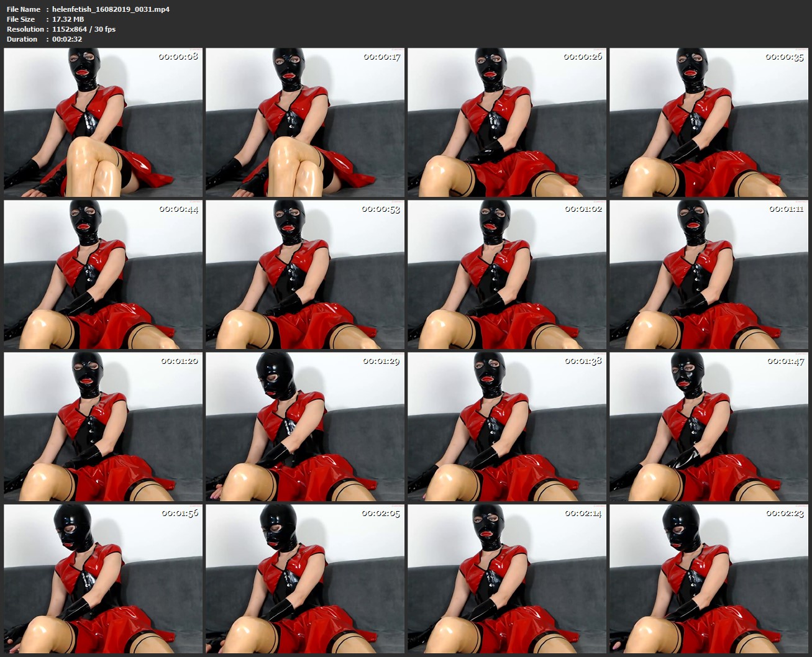The height and width of the screenshot is (657, 812).
Task: Select the thumbnail timestamped 00:00:35
Action: (709, 122)
